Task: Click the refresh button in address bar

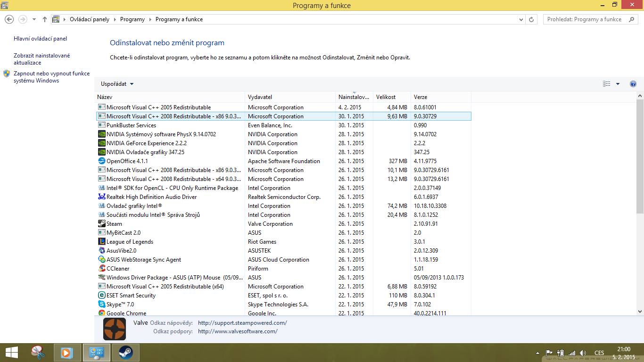Action: (x=531, y=19)
